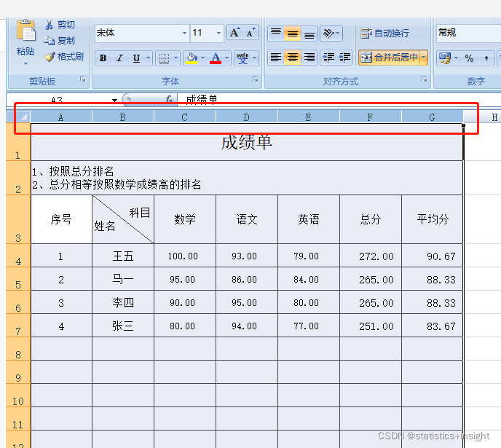This screenshot has width=501, height=448.
Task: Select cell with value 83.67
Action: click(433, 326)
